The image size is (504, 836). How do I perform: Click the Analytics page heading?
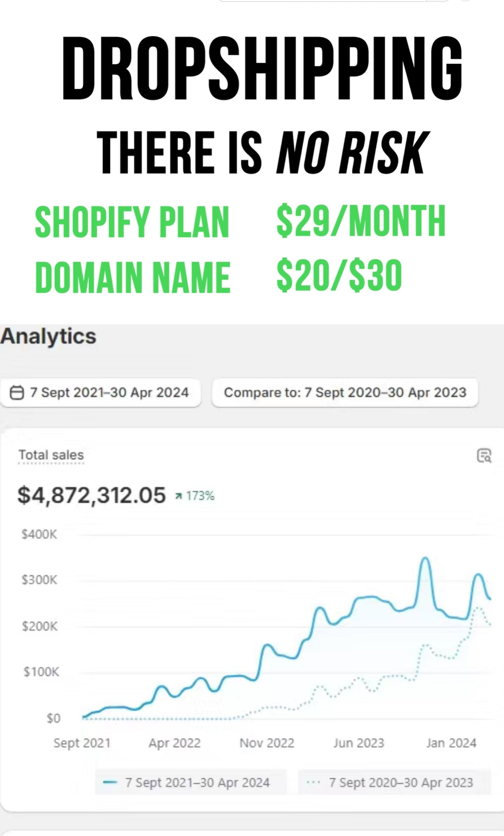48,336
